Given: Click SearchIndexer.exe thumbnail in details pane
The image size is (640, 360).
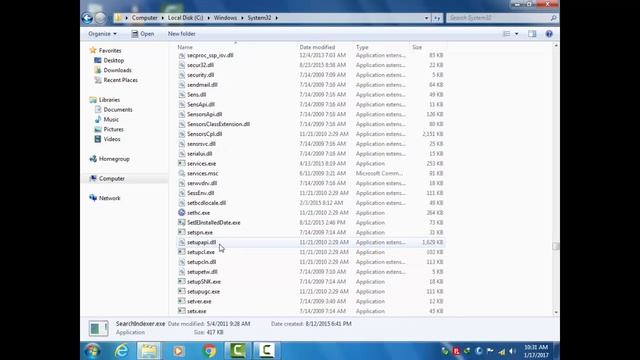Looking at the screenshot, I should 99,328.
